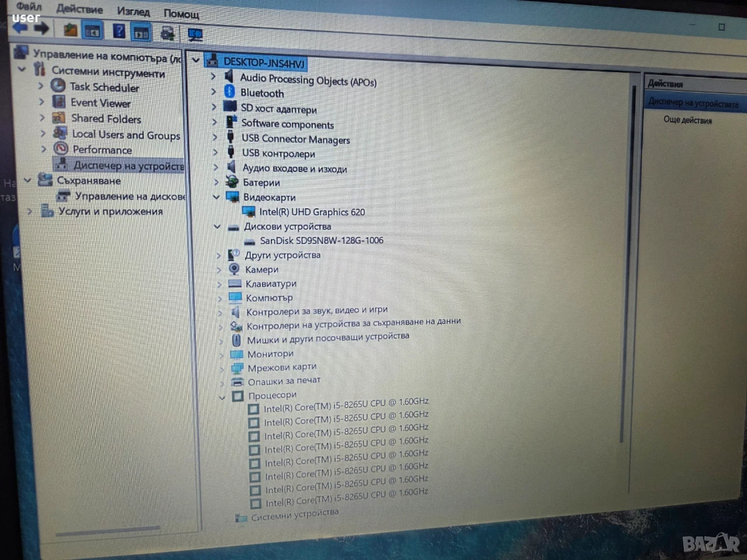Select the Управление на дискове item
This screenshot has width=747, height=560.
pos(130,197)
